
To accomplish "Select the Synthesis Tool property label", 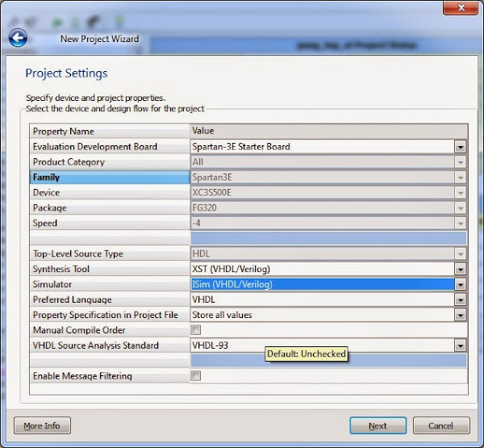I will 110,269.
